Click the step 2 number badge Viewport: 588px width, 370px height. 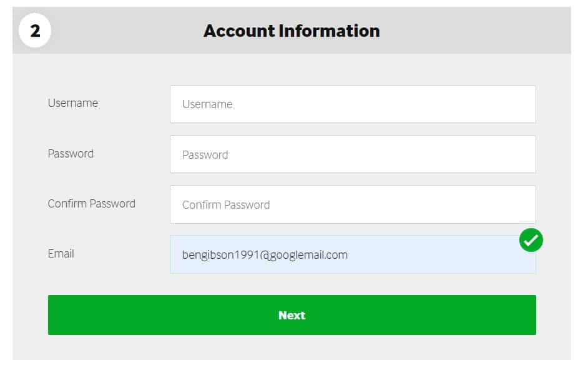[35, 31]
